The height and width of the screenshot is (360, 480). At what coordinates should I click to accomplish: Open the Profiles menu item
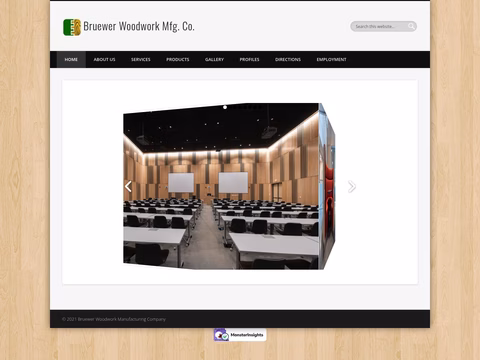pos(249,59)
